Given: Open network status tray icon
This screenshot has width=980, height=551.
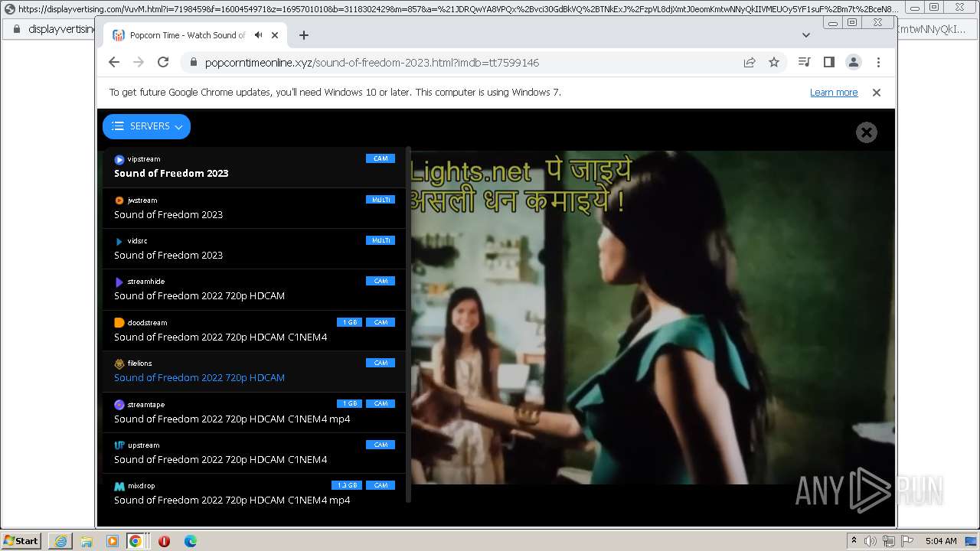Looking at the screenshot, I should pos(889,541).
